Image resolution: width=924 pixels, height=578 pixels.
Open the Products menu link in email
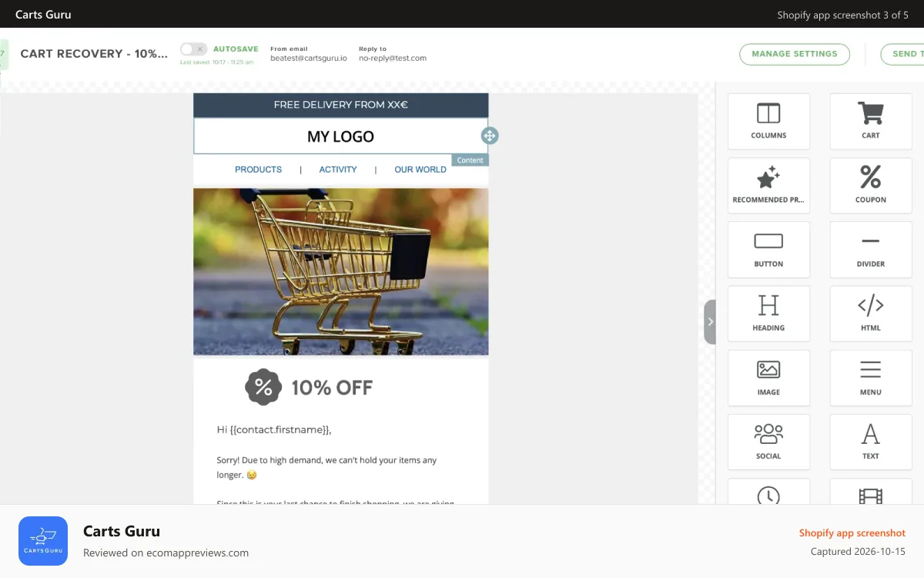[258, 170]
